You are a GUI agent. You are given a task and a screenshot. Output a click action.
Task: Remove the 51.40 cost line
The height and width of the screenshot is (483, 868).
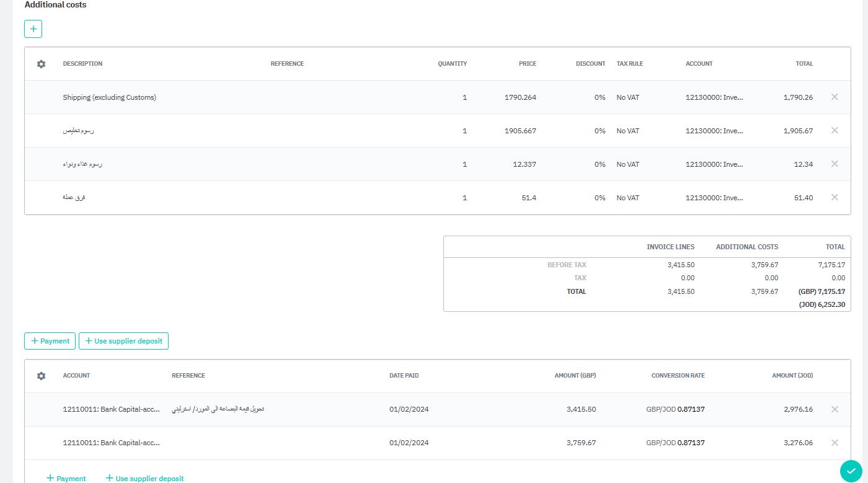coord(834,197)
